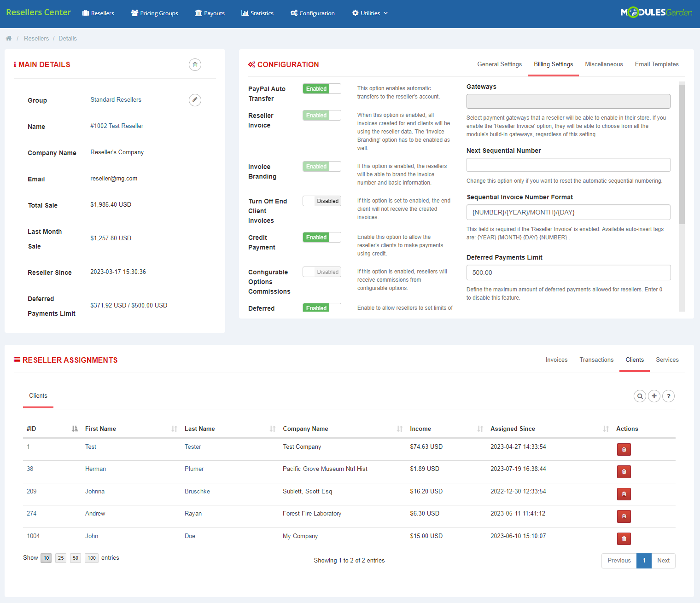The image size is (700, 603).
Task: Click the Deferred Payments Limit input field
Action: [568, 273]
